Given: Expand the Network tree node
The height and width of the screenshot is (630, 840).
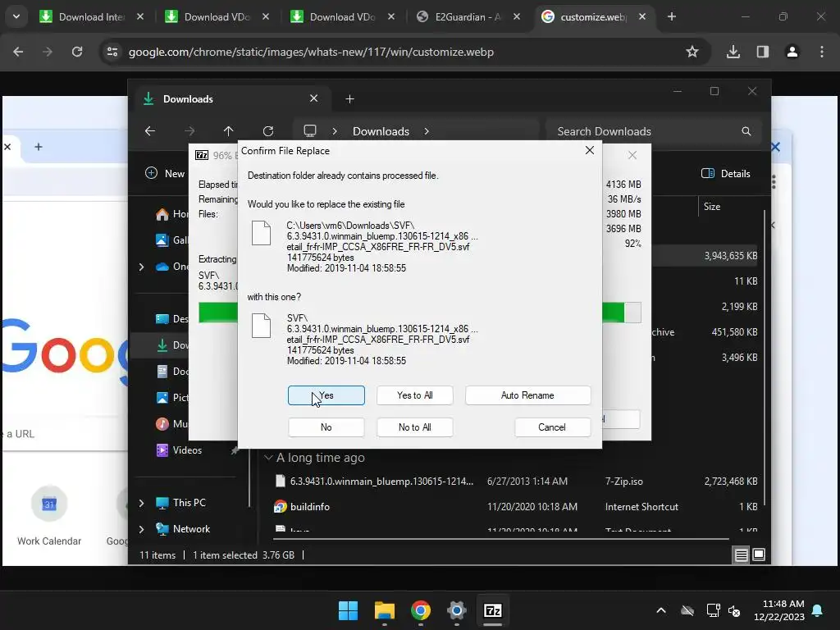Looking at the screenshot, I should point(141,529).
